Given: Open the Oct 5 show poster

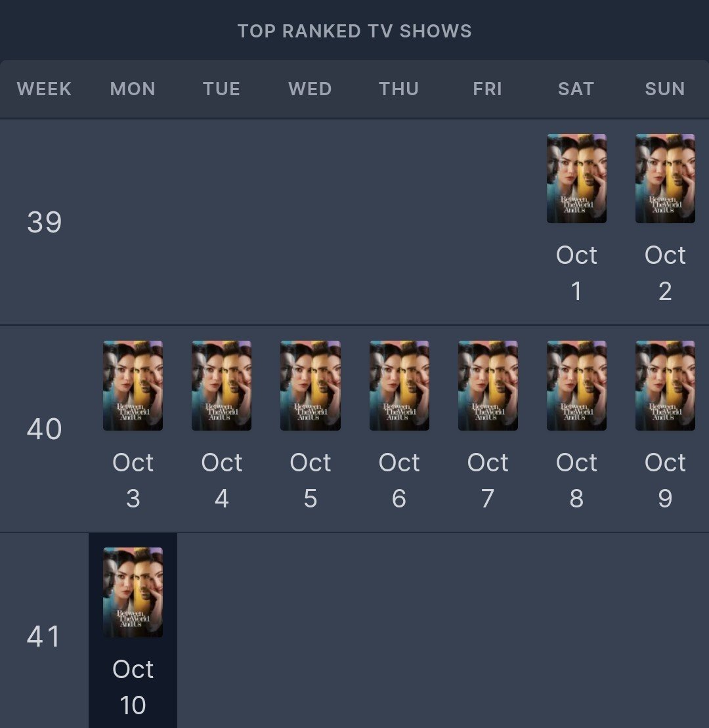Looking at the screenshot, I should [x=310, y=385].
